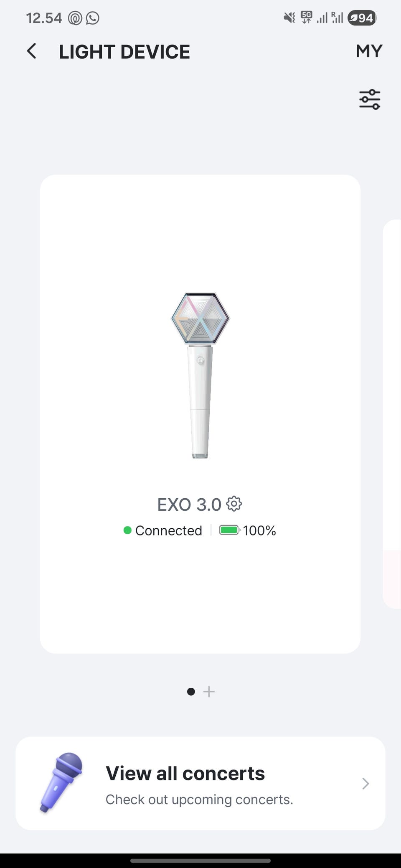This screenshot has height=868, width=401.
Task: Tap the battery 94 status indicator
Action: tap(362, 18)
